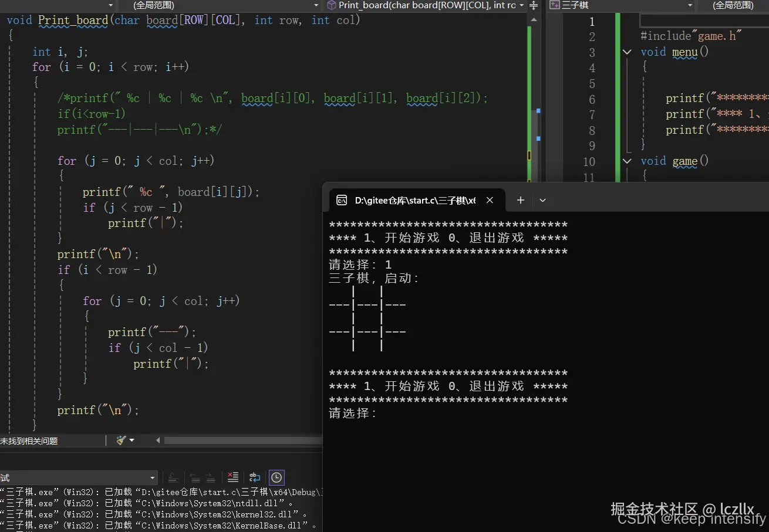Collapse the void menu() function
This screenshot has height=532, width=769.
(x=628, y=52)
